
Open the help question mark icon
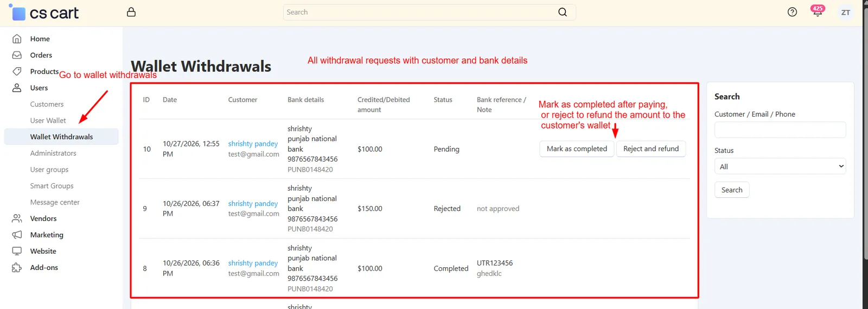click(792, 12)
